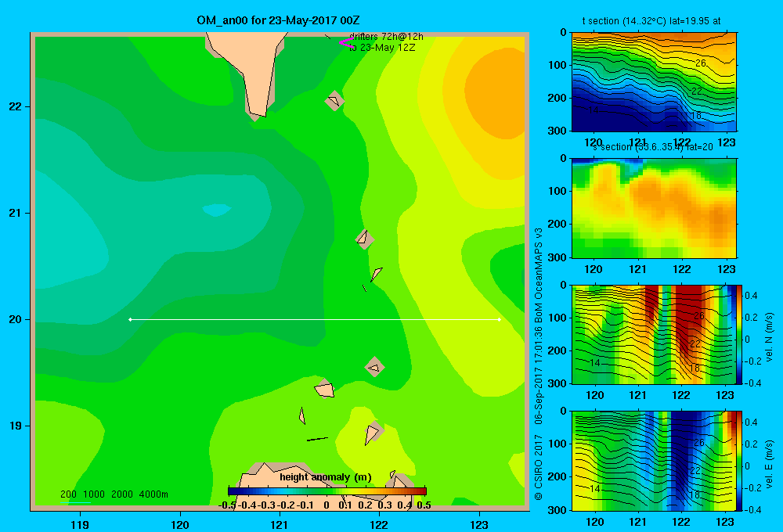Click the 'to 23-May 12Z' label
Screen dimensions: 783x532
[x=382, y=48]
